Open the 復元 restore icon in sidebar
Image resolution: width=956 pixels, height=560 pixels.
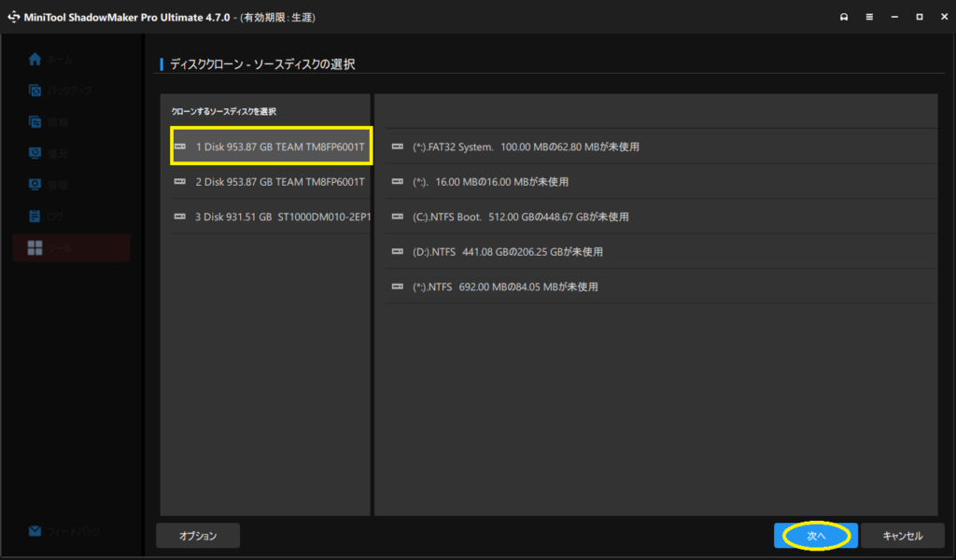[35, 153]
